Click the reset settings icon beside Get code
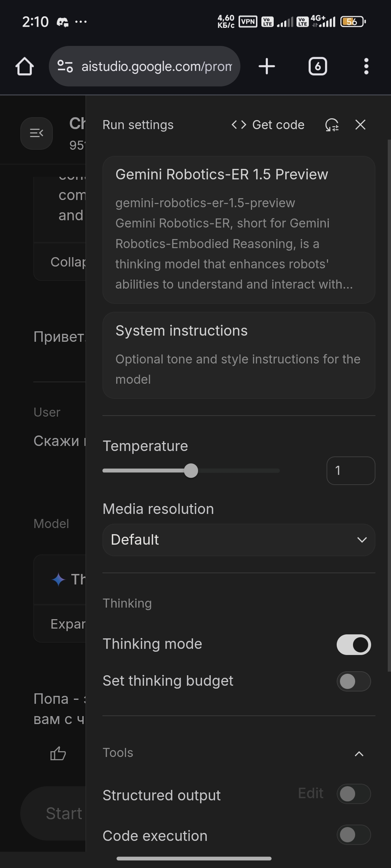391x868 pixels. pyautogui.click(x=332, y=125)
